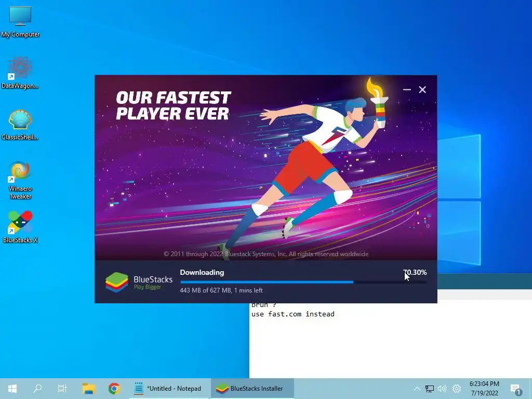The width and height of the screenshot is (532, 399).
Task: Click the 70.30% download percentage
Action: (x=415, y=272)
